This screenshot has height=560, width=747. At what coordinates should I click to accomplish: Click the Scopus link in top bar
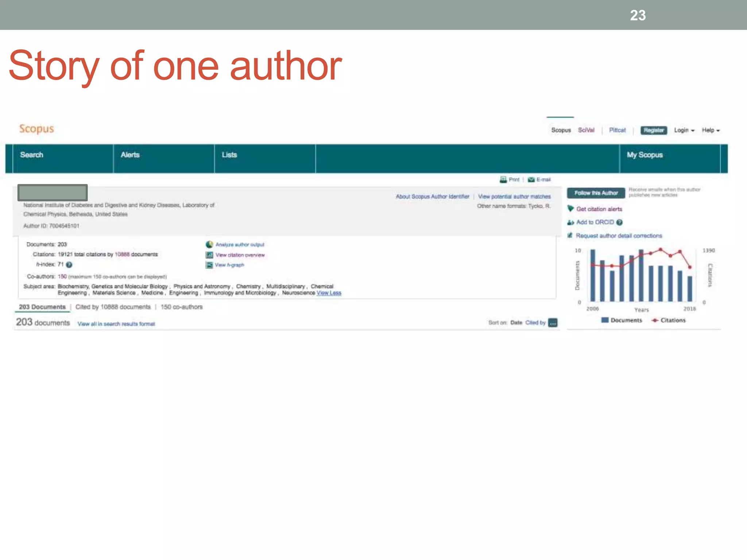coord(561,130)
